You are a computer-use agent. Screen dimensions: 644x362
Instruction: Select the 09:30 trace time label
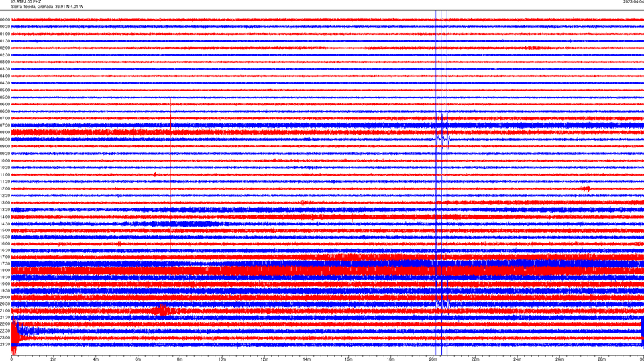pyautogui.click(x=5, y=154)
